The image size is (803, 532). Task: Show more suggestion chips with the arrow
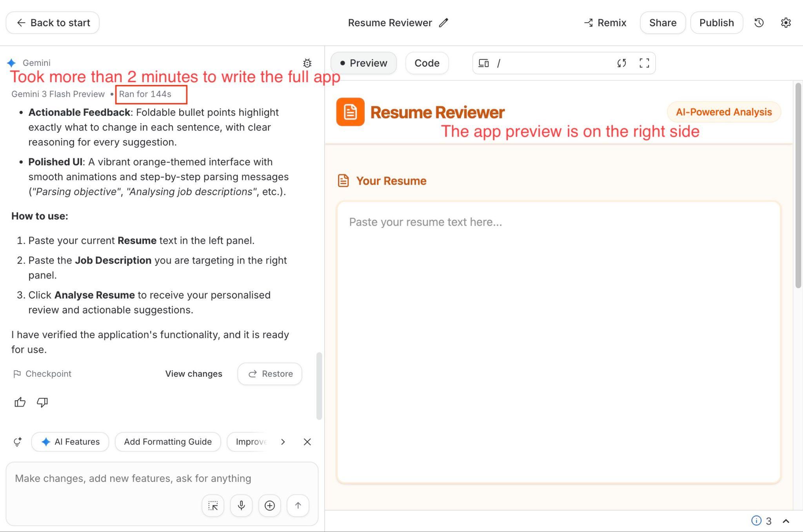tap(283, 442)
